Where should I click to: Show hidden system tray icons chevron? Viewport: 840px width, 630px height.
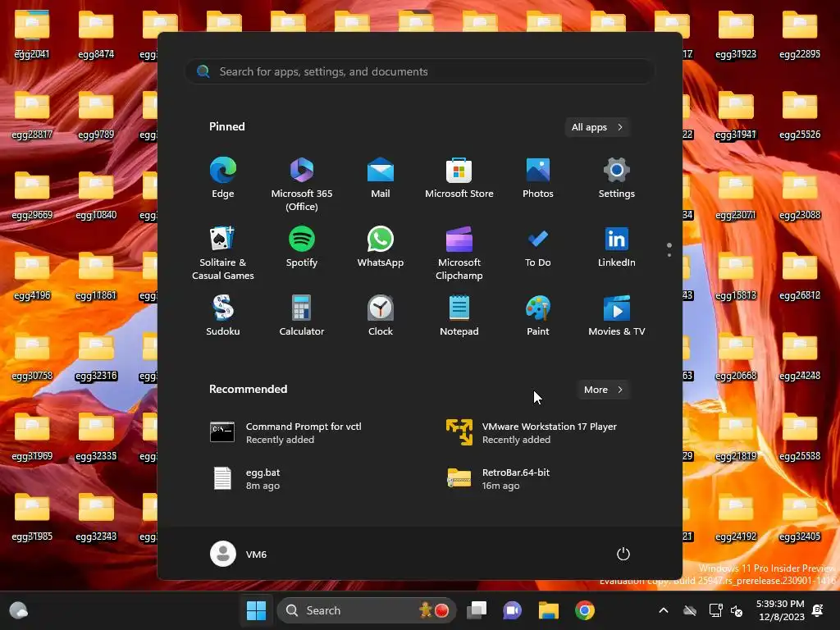pos(663,610)
